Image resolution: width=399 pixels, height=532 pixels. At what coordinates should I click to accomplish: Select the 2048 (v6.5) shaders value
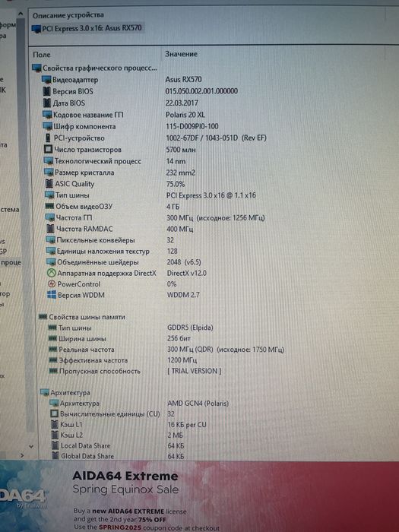click(184, 262)
